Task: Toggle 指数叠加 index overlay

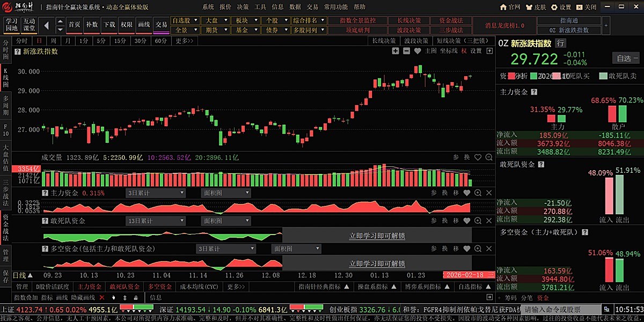Action: 26,297
